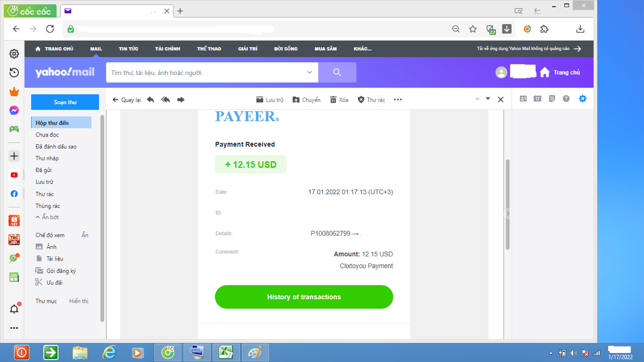Expand the right side panel chevron
644x362 pixels.
tap(508, 213)
